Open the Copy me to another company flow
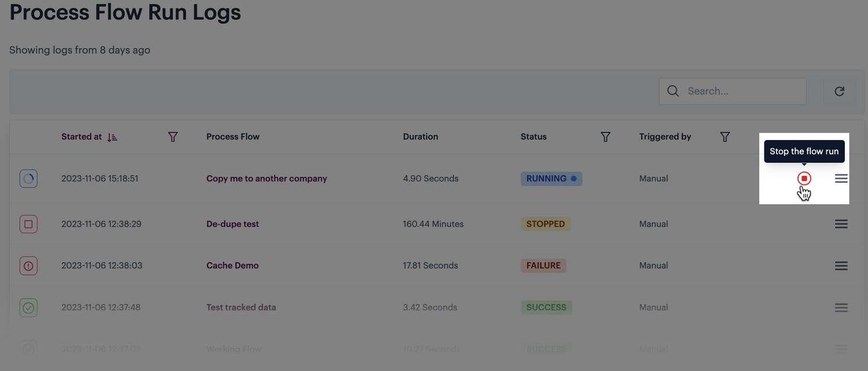 pyautogui.click(x=267, y=178)
